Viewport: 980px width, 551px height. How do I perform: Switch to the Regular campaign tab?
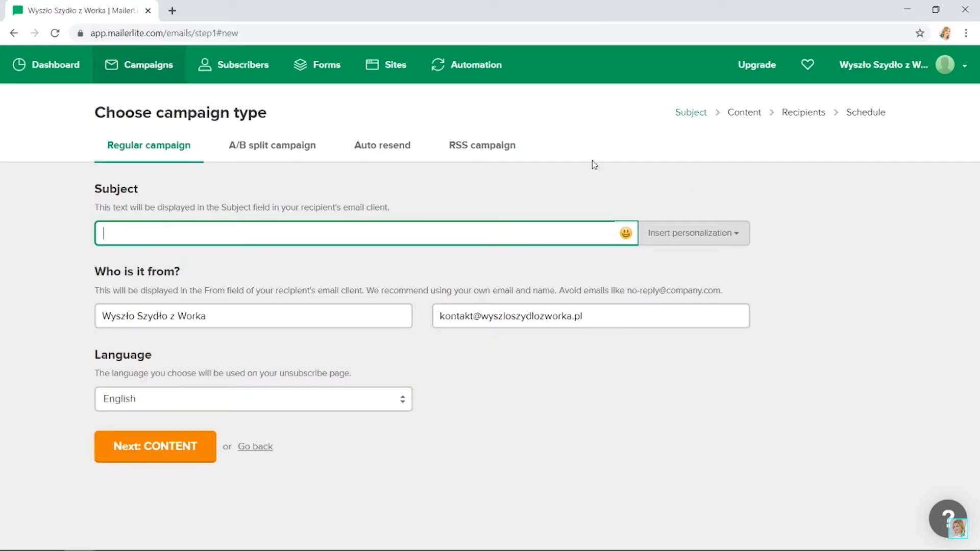pyautogui.click(x=149, y=145)
